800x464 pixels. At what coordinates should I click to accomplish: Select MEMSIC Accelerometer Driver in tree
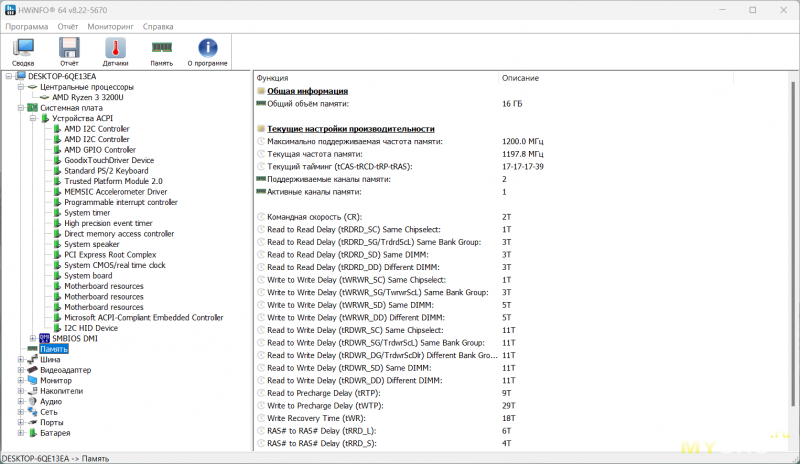coord(115,191)
